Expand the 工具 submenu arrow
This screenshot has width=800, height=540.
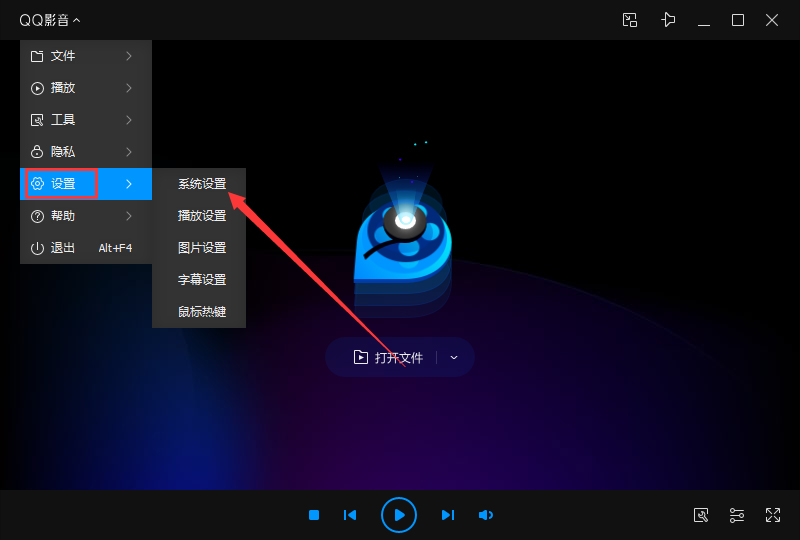129,120
